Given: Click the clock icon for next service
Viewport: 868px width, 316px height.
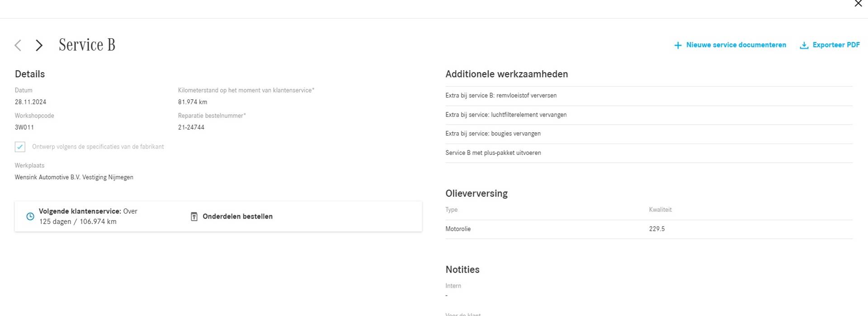Looking at the screenshot, I should click(30, 217).
